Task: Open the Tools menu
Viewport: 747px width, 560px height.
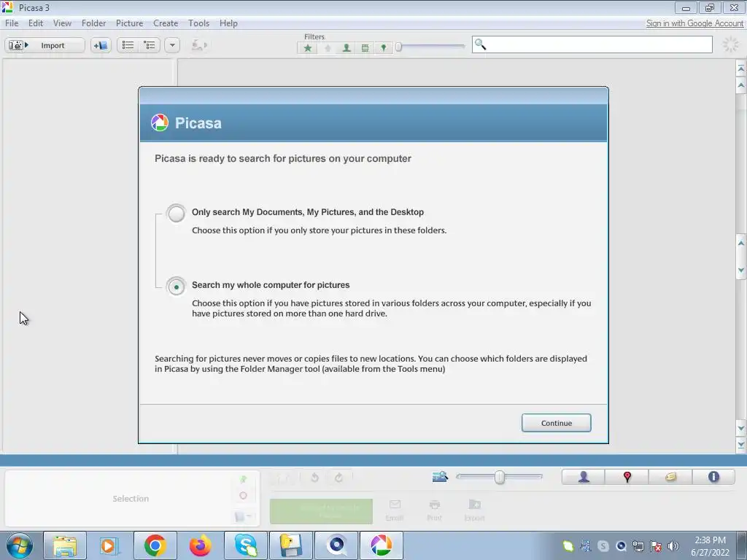Action: (198, 23)
